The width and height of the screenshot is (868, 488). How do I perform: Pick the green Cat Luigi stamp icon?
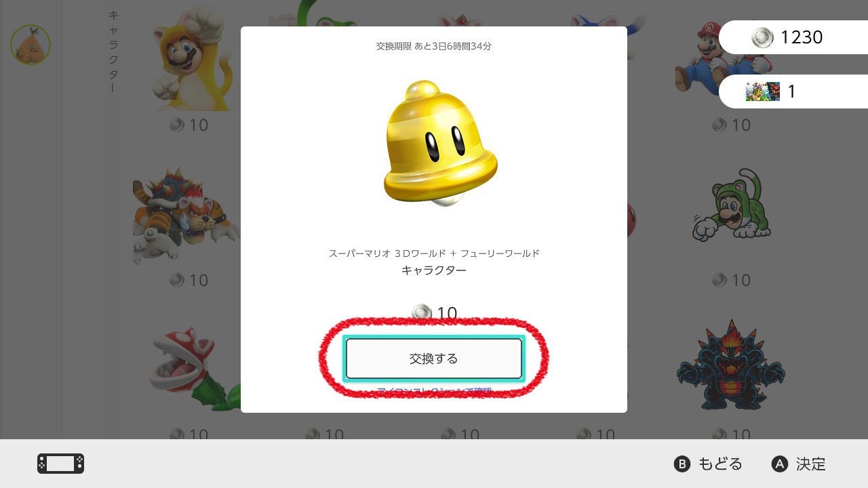pyautogui.click(x=732, y=205)
